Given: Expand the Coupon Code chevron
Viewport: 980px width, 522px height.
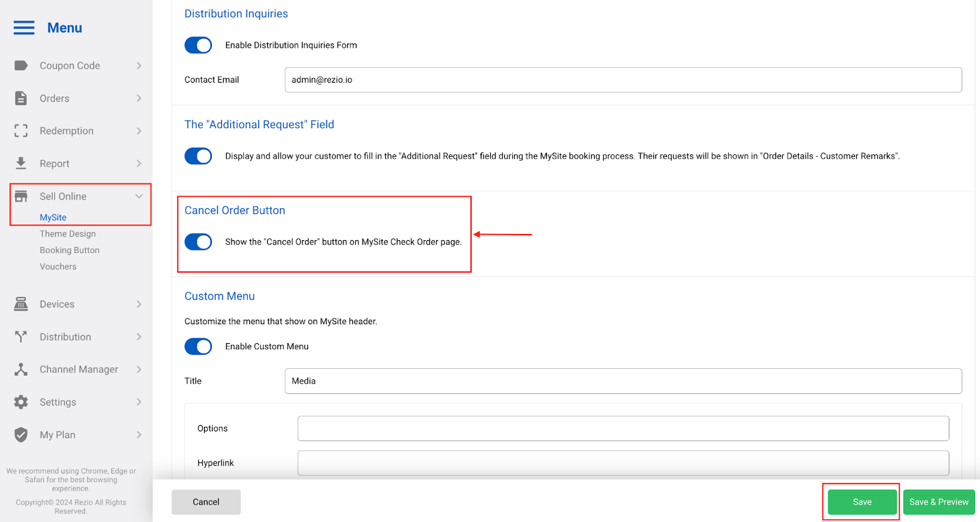Looking at the screenshot, I should pyautogui.click(x=139, y=66).
